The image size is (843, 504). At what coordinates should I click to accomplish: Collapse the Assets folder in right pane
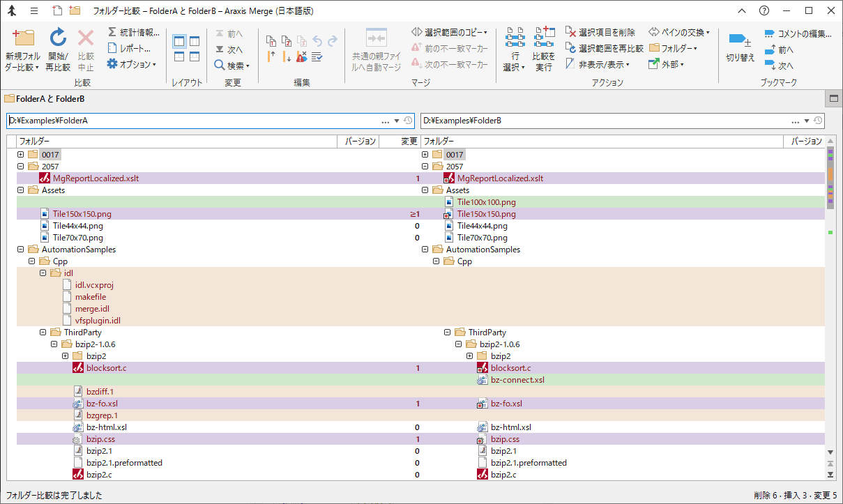425,190
